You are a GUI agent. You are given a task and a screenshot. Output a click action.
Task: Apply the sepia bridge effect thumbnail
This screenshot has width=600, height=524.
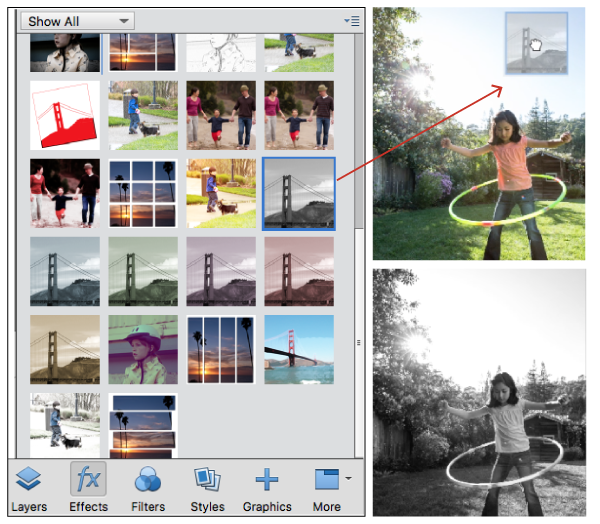tap(65, 349)
